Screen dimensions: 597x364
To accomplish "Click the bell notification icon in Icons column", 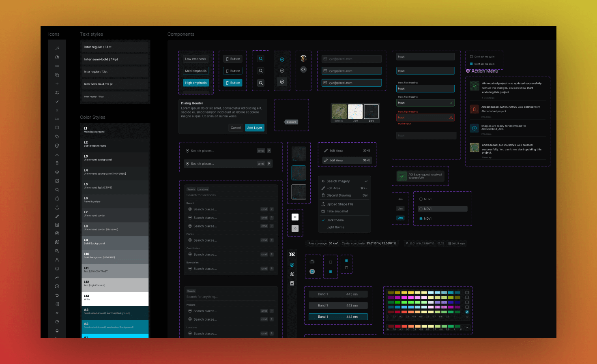I will [x=57, y=199].
